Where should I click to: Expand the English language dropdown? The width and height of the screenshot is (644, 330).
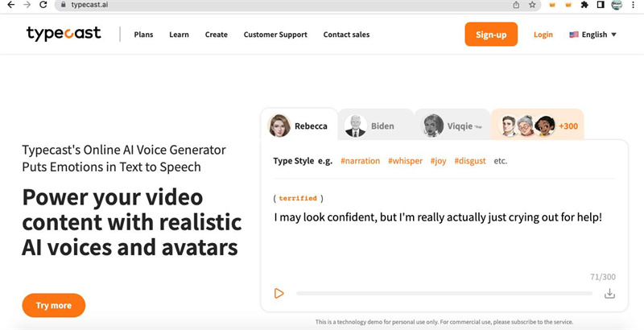[592, 35]
